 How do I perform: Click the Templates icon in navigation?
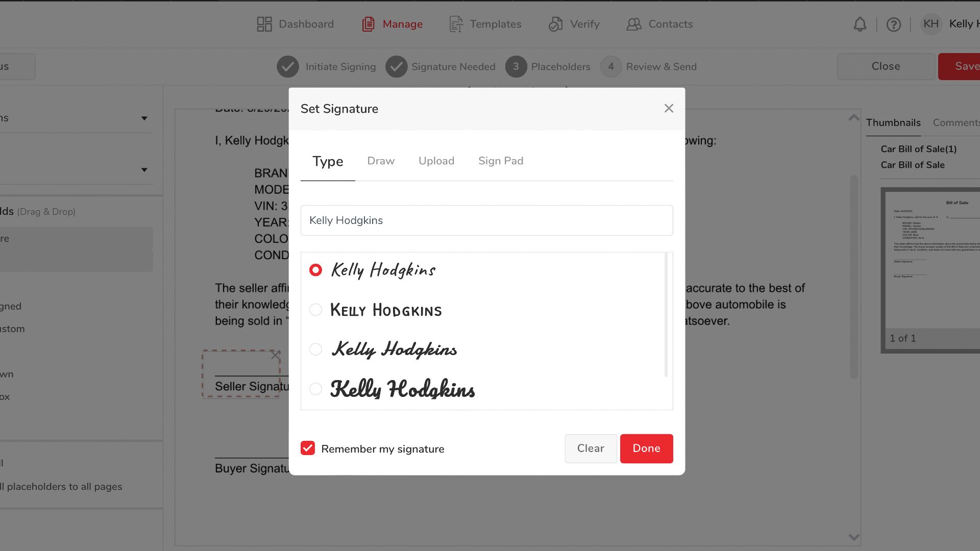[456, 24]
